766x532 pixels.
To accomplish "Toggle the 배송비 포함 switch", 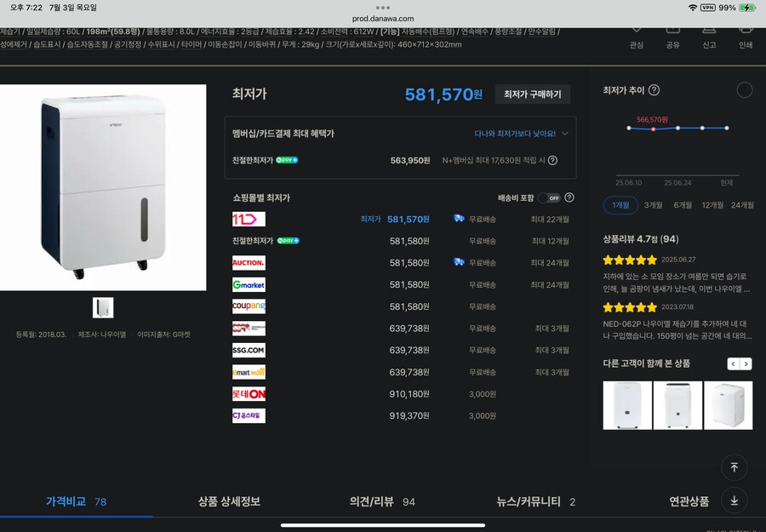I will click(x=549, y=197).
